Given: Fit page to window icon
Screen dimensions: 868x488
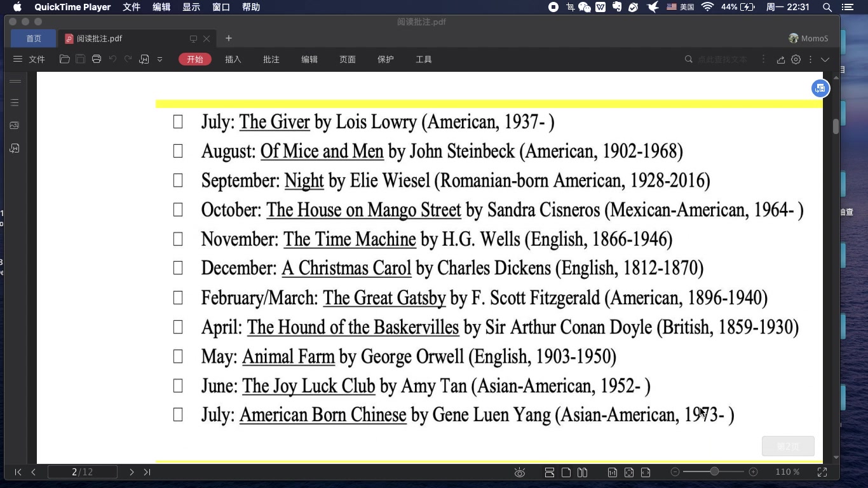Looking at the screenshot, I should pyautogui.click(x=629, y=472).
